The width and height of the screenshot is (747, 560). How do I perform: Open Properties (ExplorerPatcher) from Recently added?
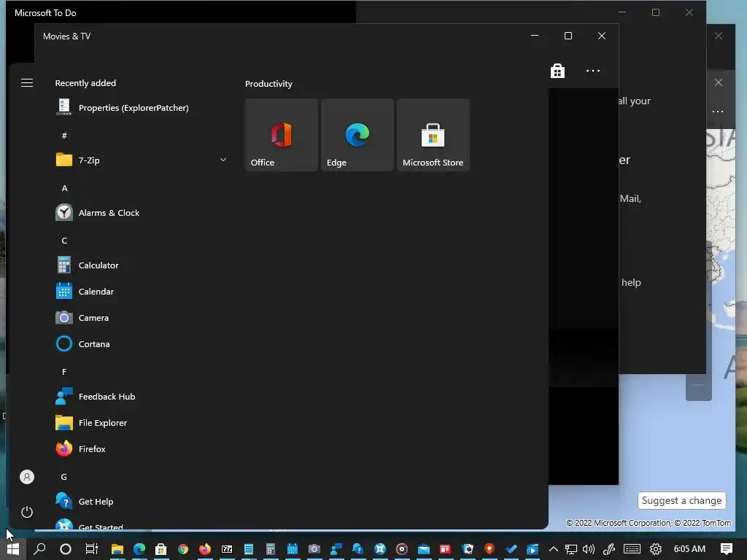tap(141, 108)
